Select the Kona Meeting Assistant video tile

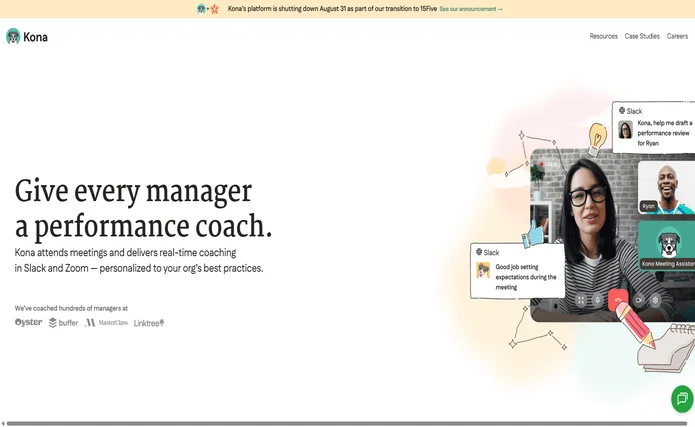[x=666, y=245]
